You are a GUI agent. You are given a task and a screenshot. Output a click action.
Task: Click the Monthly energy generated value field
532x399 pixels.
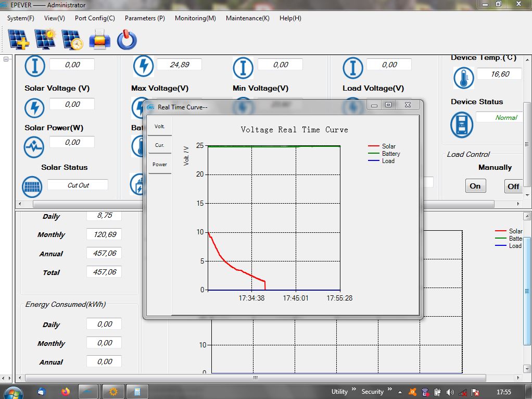(104, 234)
